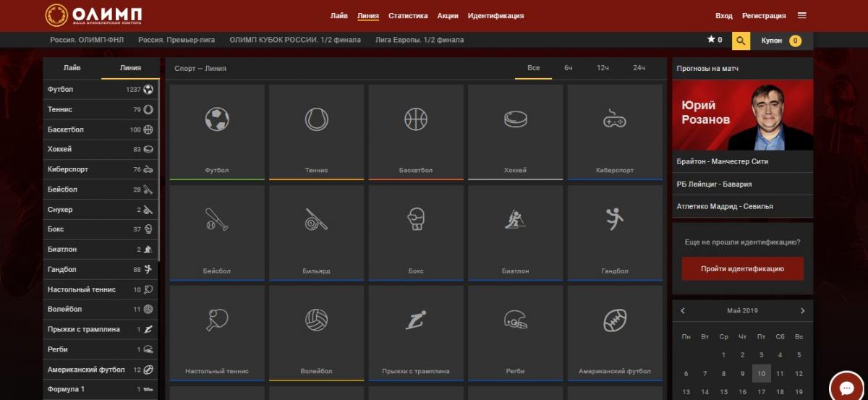
Task: Open the Хоккей puck tile
Action: [515, 132]
